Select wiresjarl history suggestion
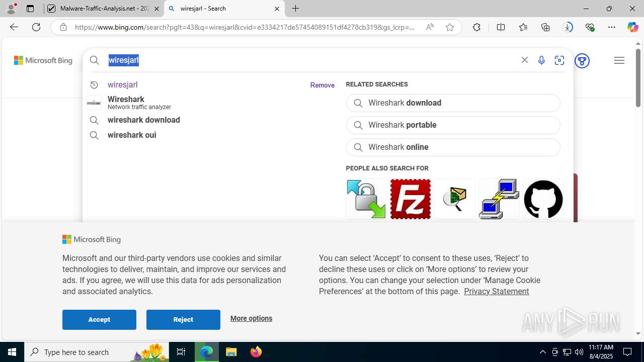The image size is (644, 362). 122,85
